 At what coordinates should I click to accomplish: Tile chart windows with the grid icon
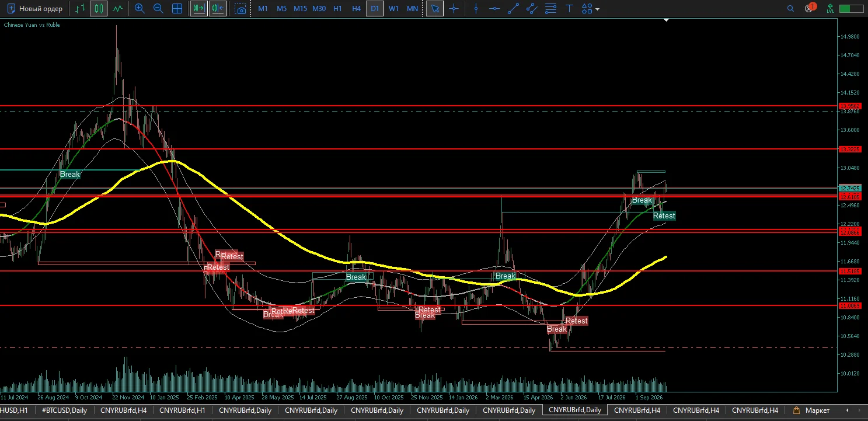[x=177, y=9]
